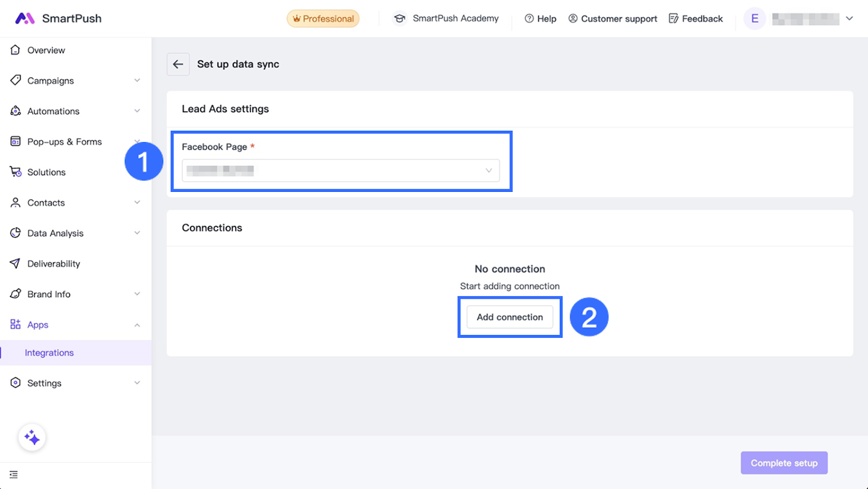Click the back arrow beside Set up data sync
868x489 pixels.
178,64
